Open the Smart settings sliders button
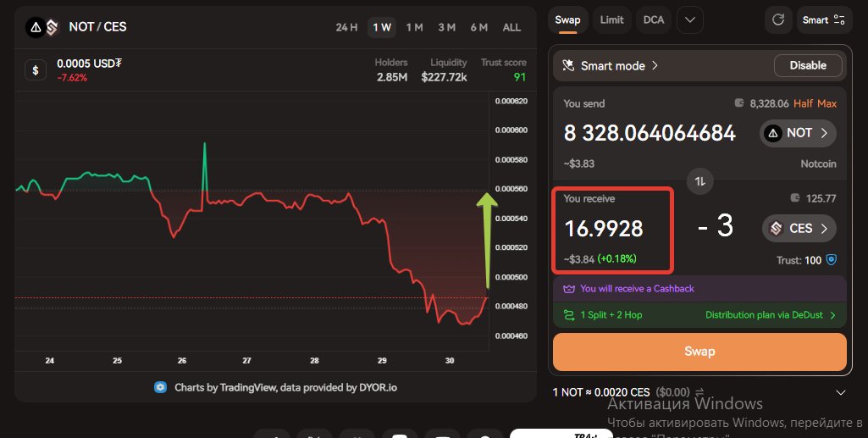This screenshot has height=438, width=868. (824, 20)
